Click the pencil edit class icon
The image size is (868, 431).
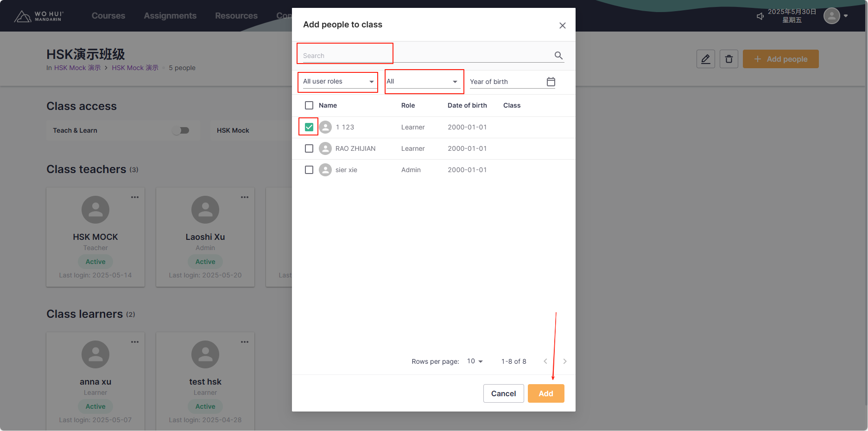pos(705,59)
